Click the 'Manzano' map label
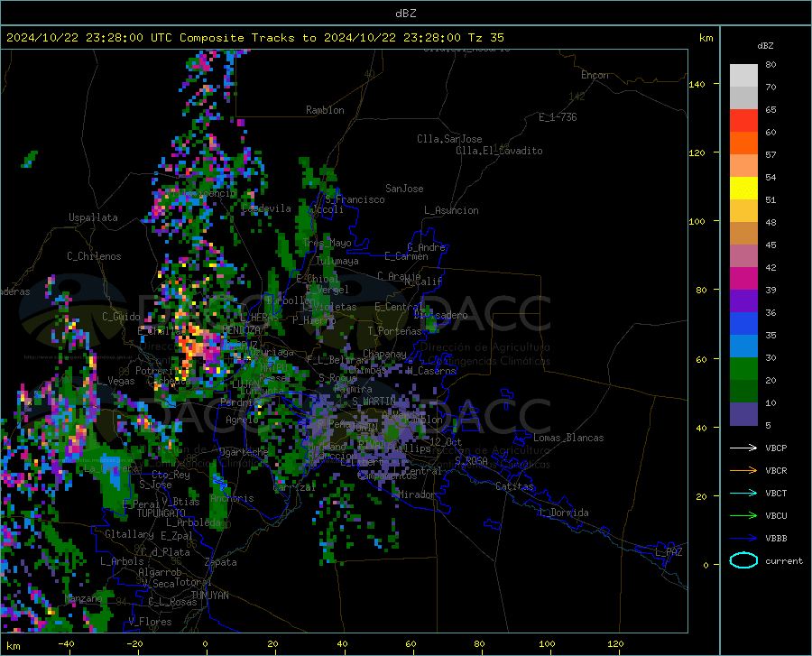This screenshot has height=656, width=812. click(x=83, y=598)
